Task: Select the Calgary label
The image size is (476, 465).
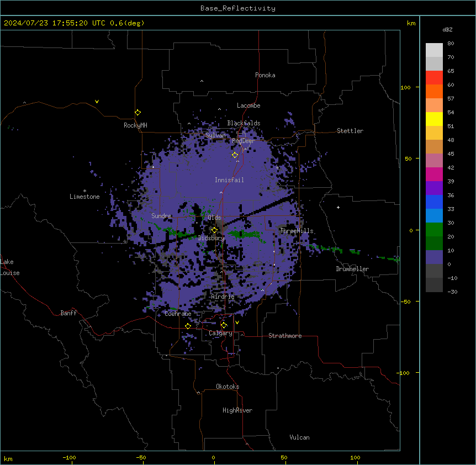Action: coord(220,333)
